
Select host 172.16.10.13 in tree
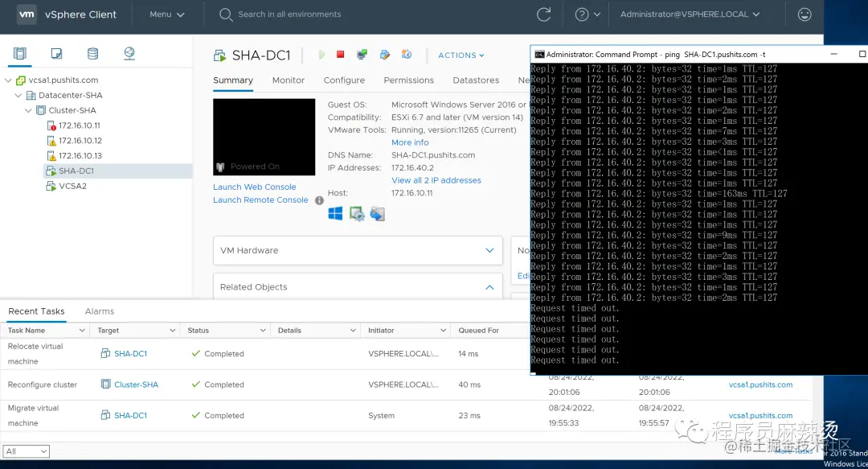[80, 156]
